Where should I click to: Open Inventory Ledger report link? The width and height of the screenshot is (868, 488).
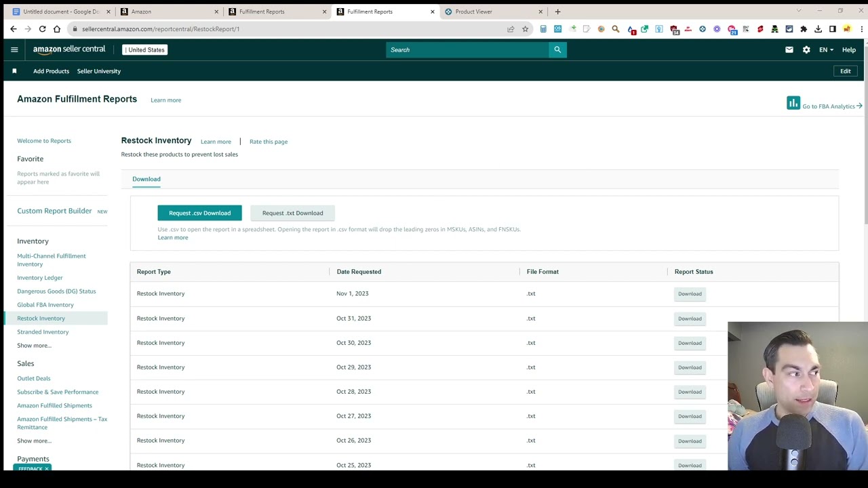[x=40, y=278]
